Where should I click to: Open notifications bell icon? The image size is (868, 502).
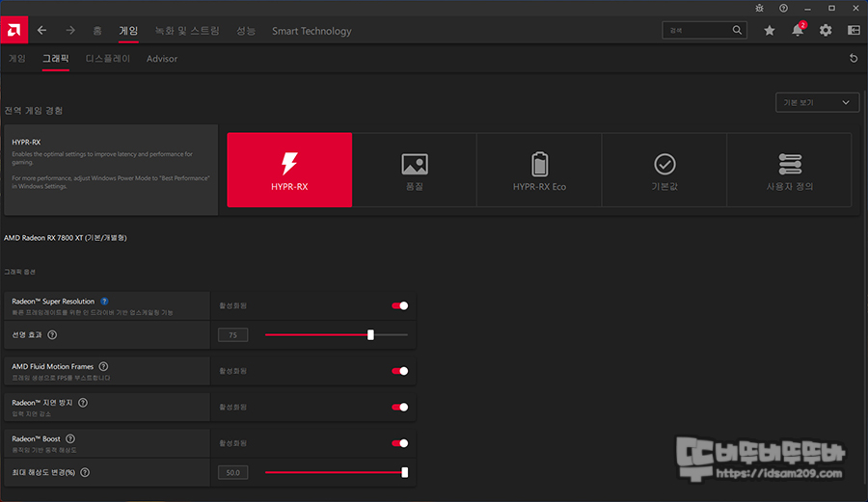click(x=798, y=30)
